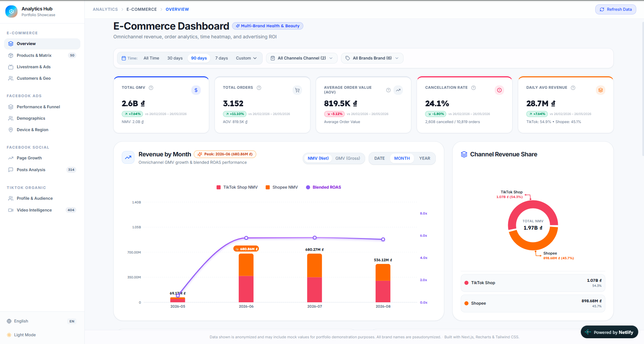644x344 pixels.
Task: Toggle Light Mode in sidebar
Action: (x=41, y=335)
